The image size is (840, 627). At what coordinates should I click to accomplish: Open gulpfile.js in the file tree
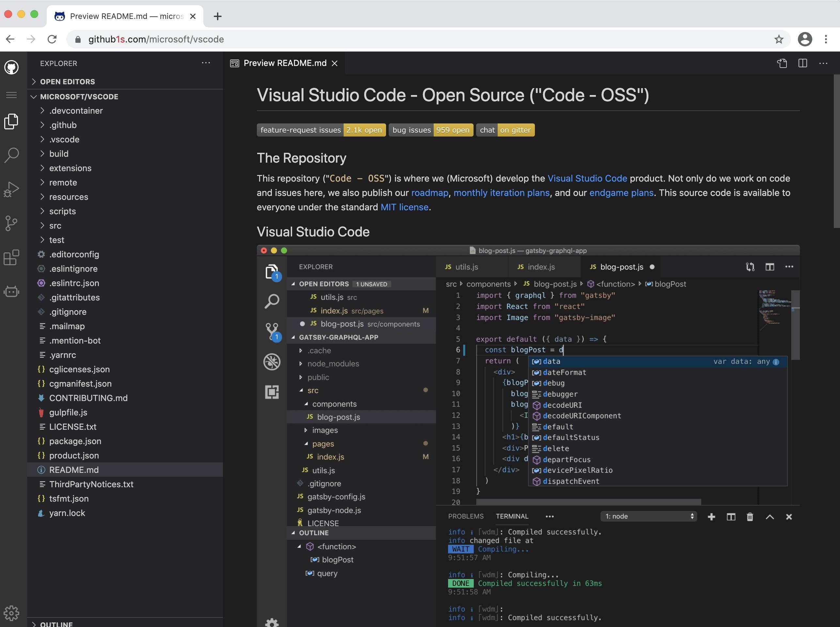125,412
